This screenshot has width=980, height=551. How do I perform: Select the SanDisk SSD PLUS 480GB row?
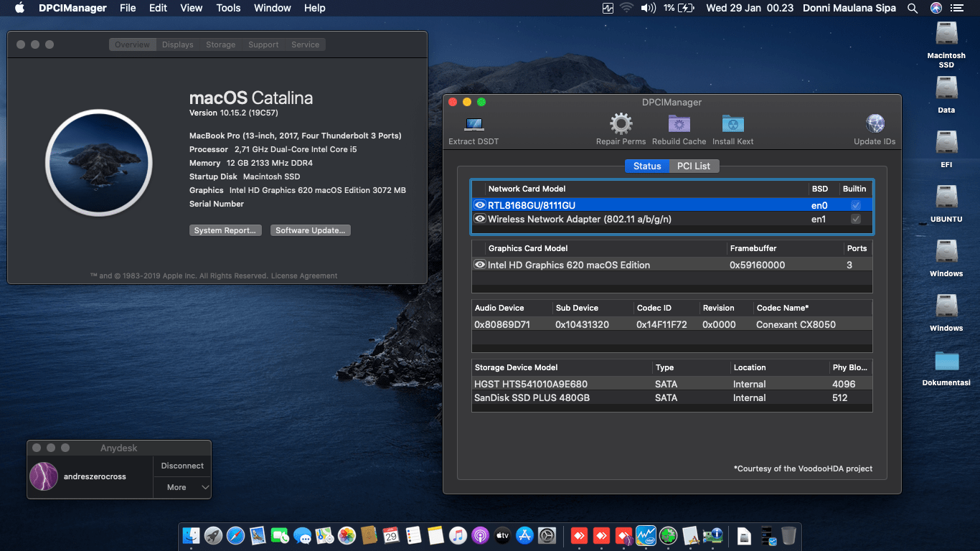point(672,397)
